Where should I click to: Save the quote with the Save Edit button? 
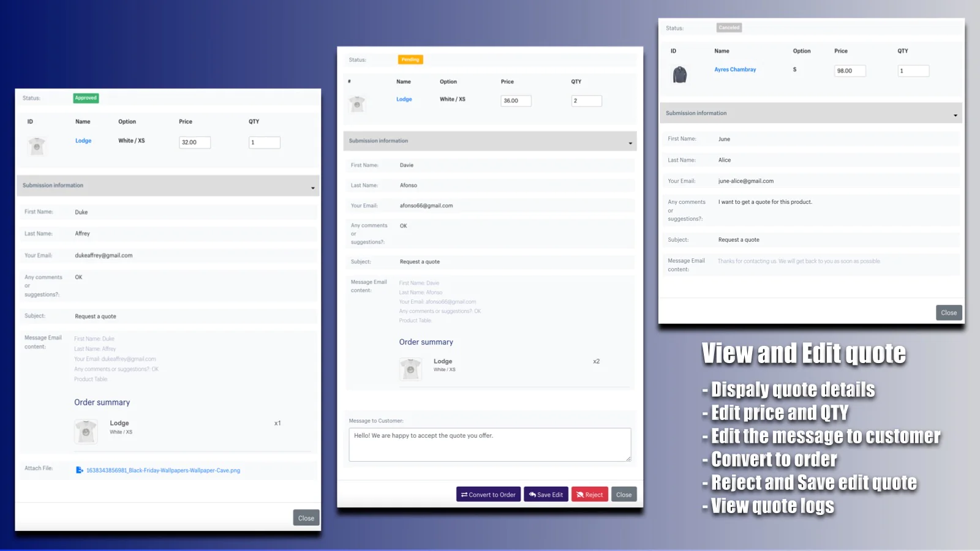click(x=546, y=495)
